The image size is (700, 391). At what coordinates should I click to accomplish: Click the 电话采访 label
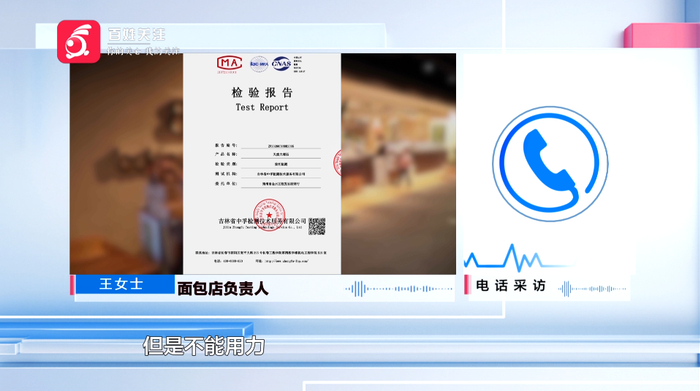coord(511,286)
